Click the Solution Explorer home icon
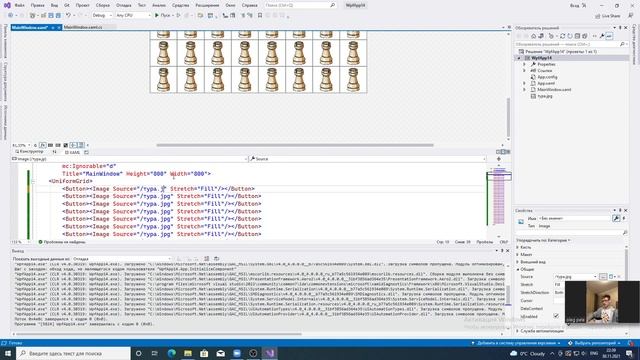This screenshot has width=640, height=360. [533, 36]
